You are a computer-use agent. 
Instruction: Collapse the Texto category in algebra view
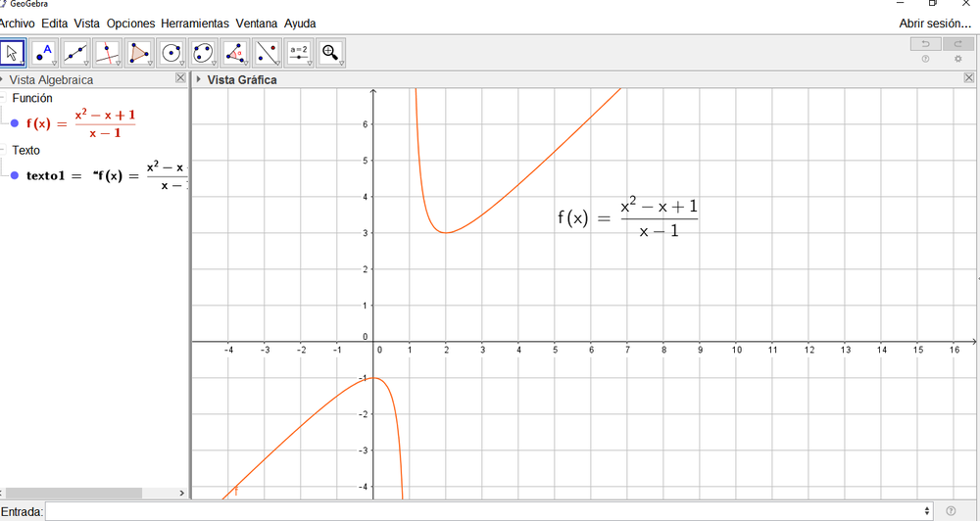(3, 150)
